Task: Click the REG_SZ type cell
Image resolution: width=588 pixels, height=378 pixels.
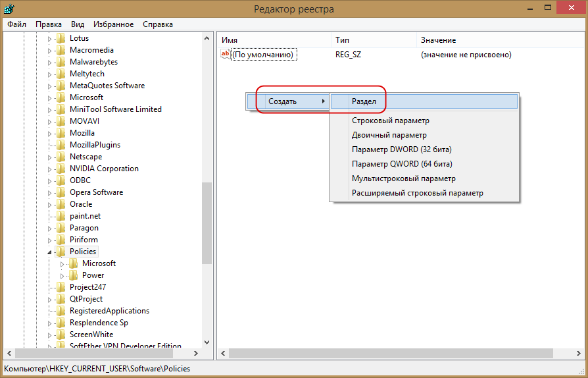Action: pyautogui.click(x=349, y=55)
